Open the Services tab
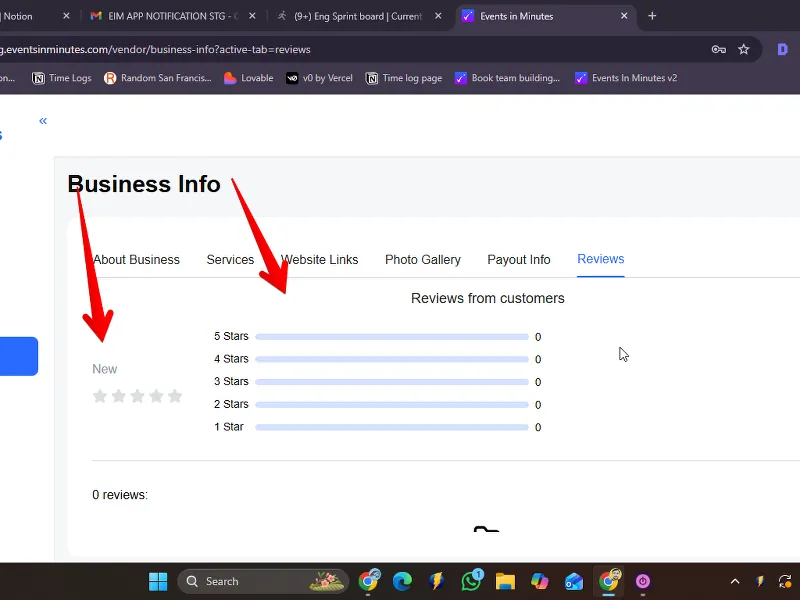The width and height of the screenshot is (800, 600). pos(230,260)
